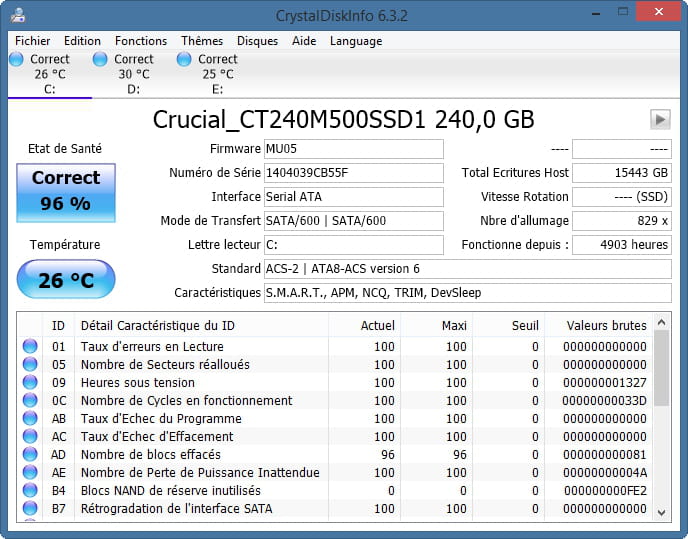Open the Aide menu
Image resolution: width=688 pixels, height=539 pixels.
point(304,41)
